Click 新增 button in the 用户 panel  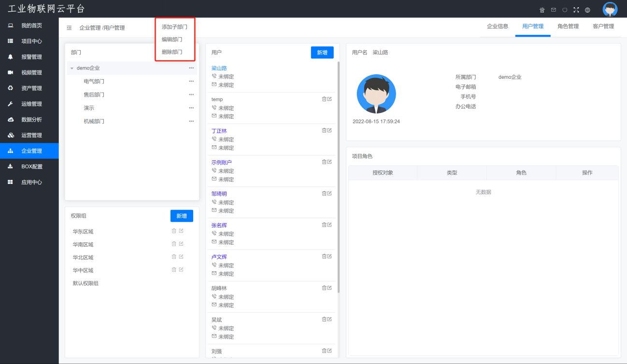[x=322, y=53]
